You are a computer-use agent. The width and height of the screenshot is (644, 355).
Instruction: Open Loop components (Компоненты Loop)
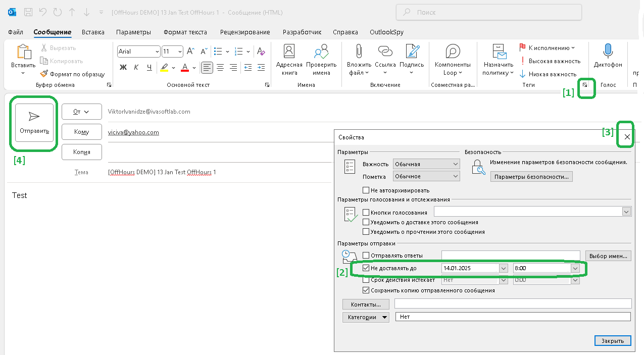[x=453, y=60]
